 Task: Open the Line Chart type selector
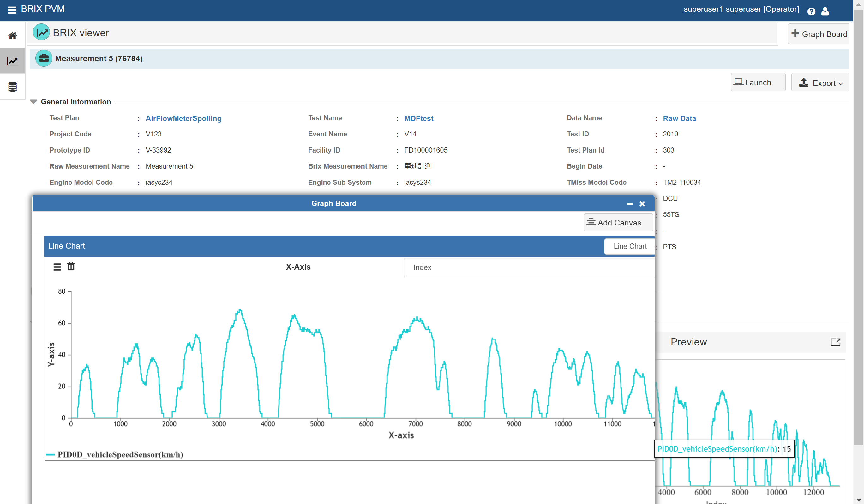click(629, 246)
